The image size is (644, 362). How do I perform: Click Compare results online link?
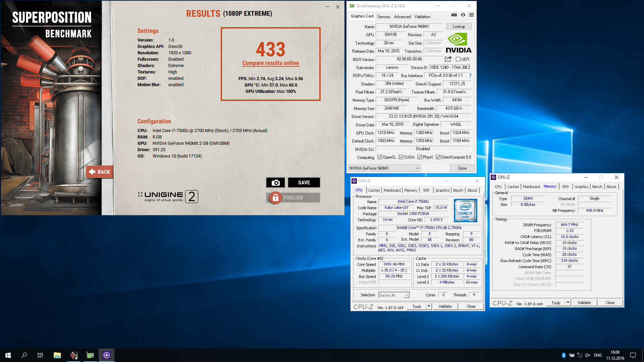271,63
